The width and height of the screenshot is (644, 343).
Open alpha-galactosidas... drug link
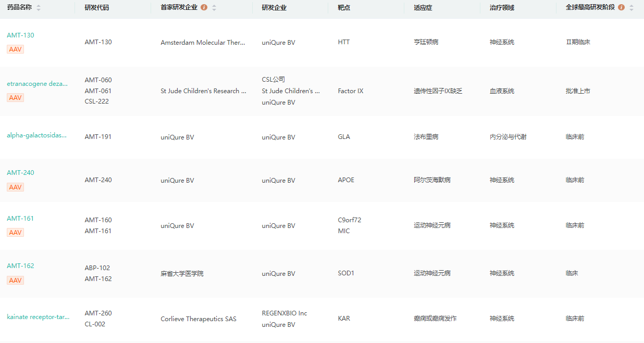37,135
